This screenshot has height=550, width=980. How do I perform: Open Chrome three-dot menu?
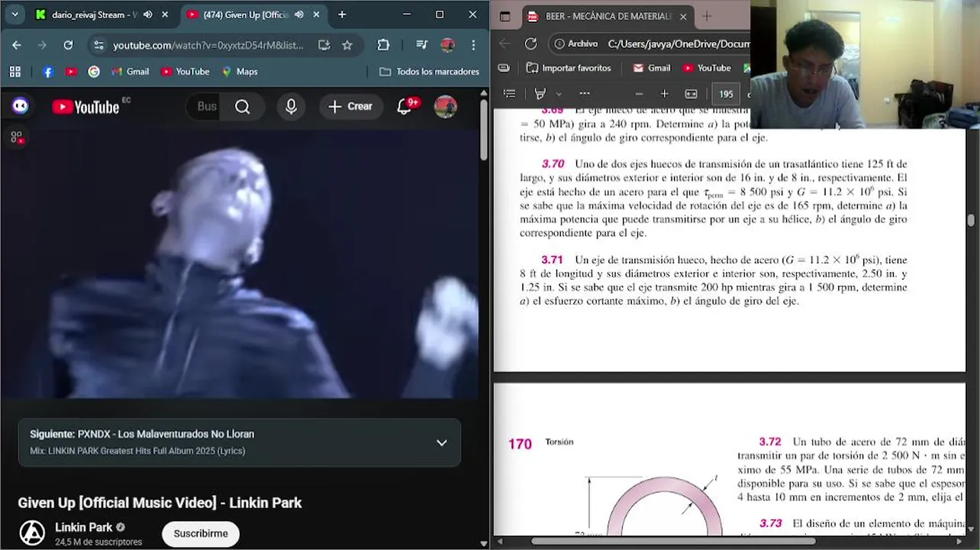[x=474, y=45]
